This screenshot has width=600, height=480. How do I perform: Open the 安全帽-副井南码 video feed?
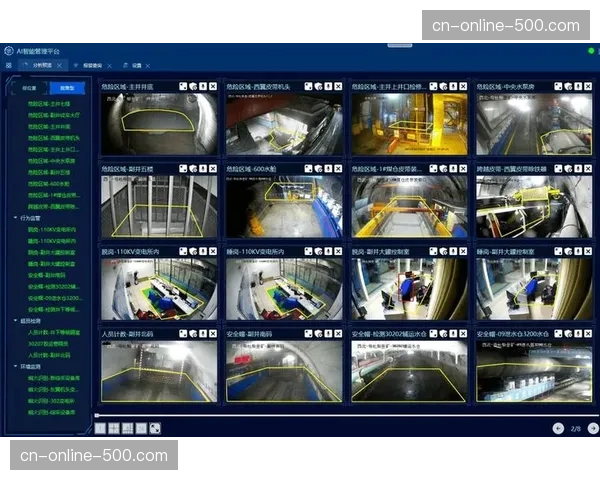[284, 371]
